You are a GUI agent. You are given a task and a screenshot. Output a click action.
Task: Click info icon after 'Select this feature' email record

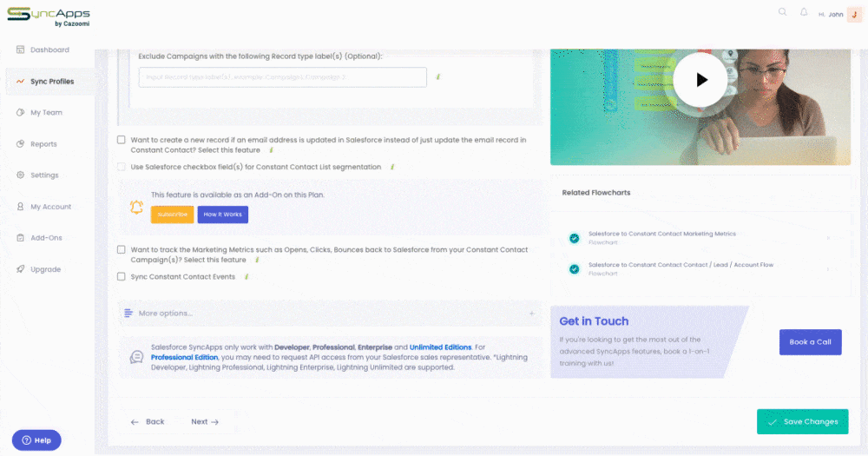pyautogui.click(x=271, y=150)
